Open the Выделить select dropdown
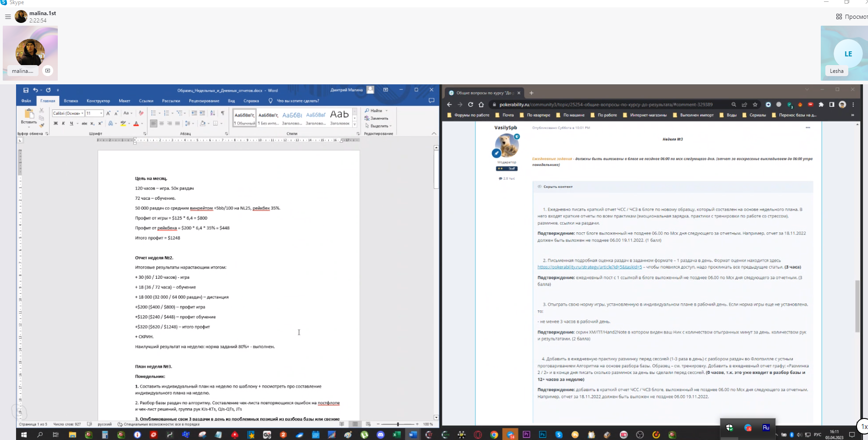The height and width of the screenshot is (440, 868). point(378,126)
